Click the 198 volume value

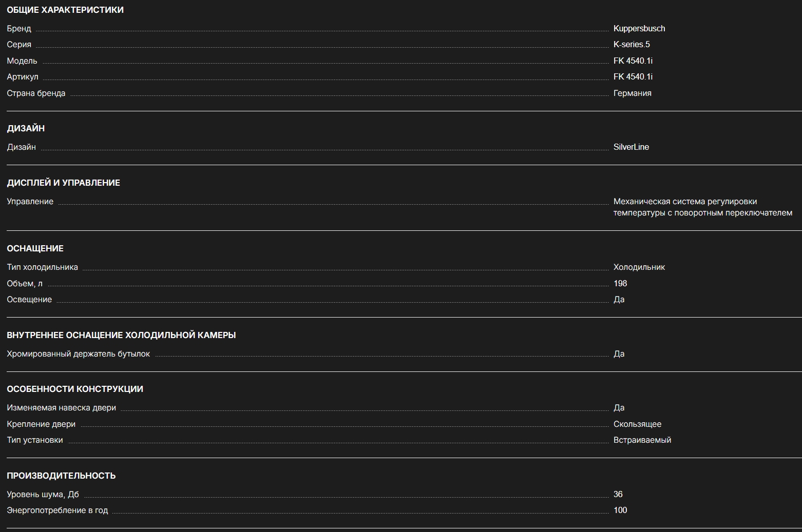(x=620, y=284)
